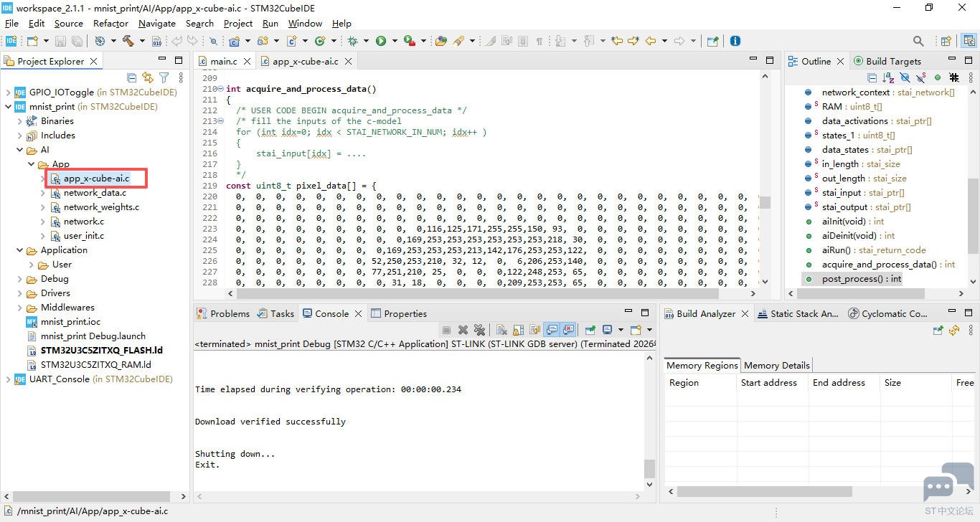Viewport: 980px width, 522px height.
Task: Close the app_x-cube-ai.c editor tab
Action: tap(349, 62)
